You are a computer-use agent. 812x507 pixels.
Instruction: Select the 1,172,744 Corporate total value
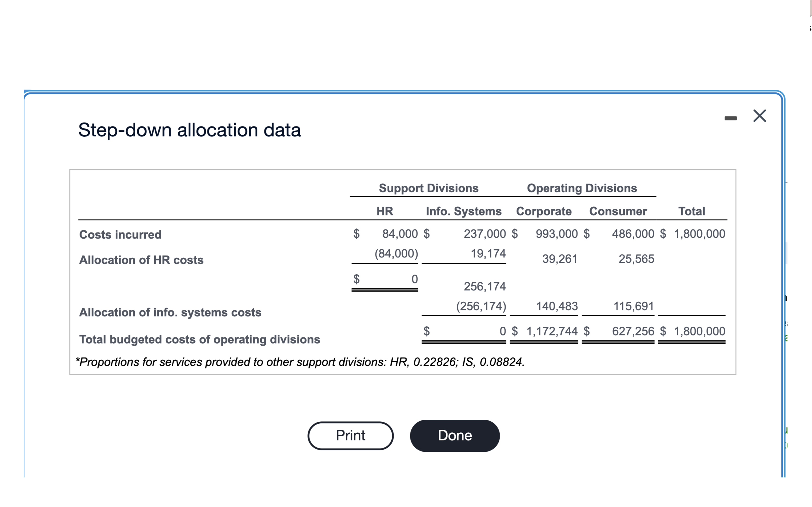tap(552, 331)
